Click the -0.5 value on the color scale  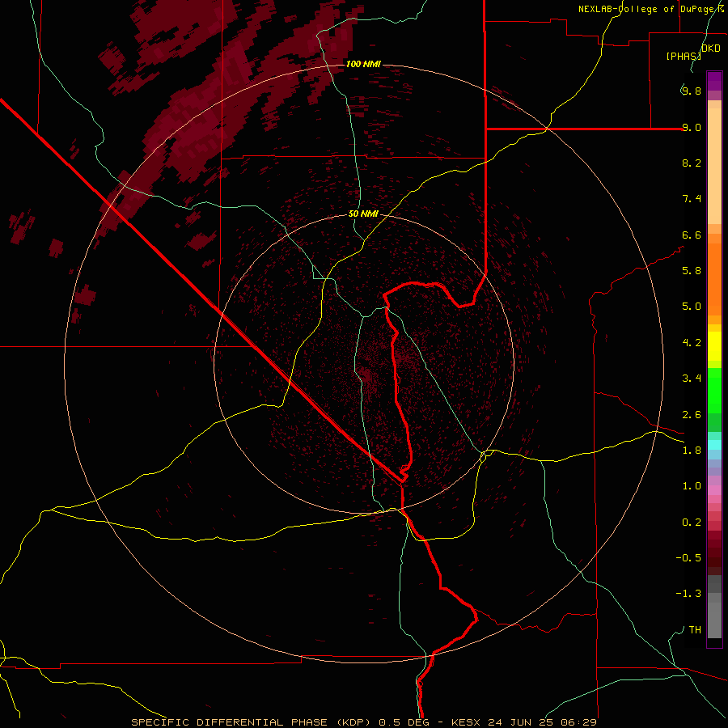688,558
